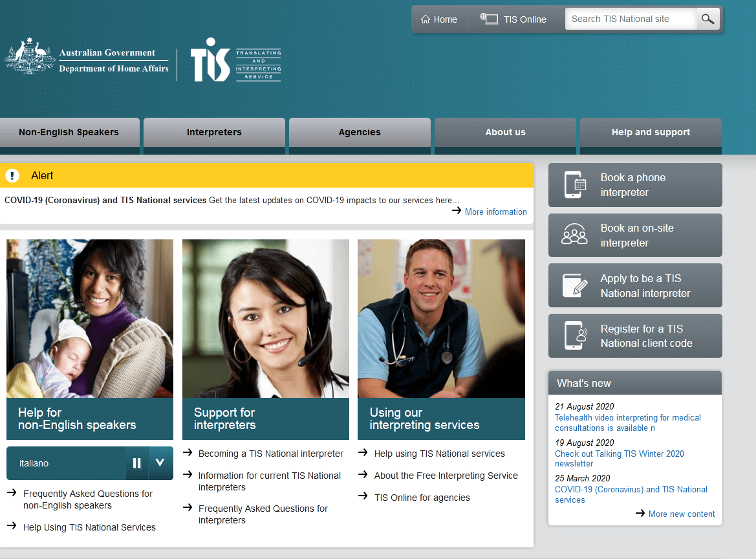The height and width of the screenshot is (559, 756).
Task: Focus the Search TIS National site field
Action: (631, 19)
